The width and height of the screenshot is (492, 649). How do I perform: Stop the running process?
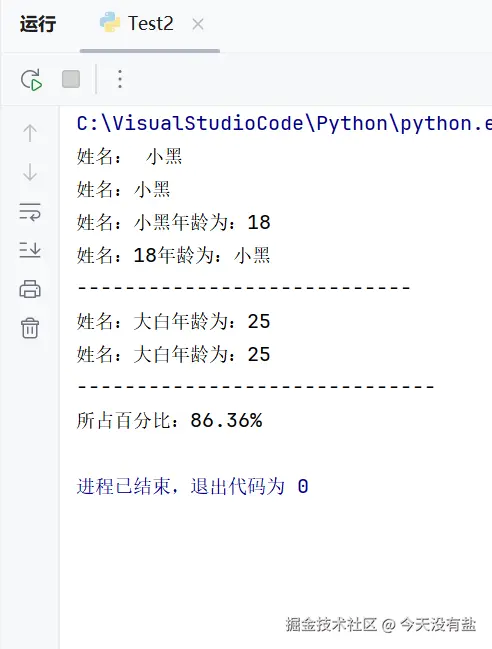[71, 79]
